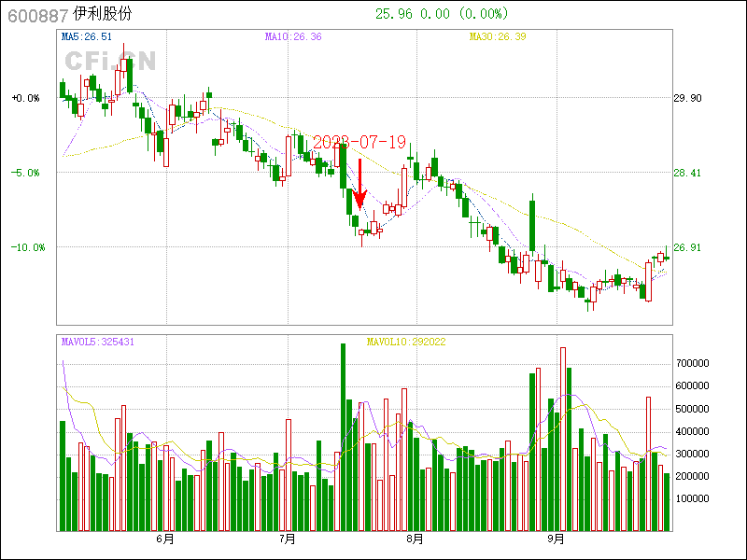Click the MAVOL5:325431 volume label
Viewport: 747px width, 560px height.
98,342
